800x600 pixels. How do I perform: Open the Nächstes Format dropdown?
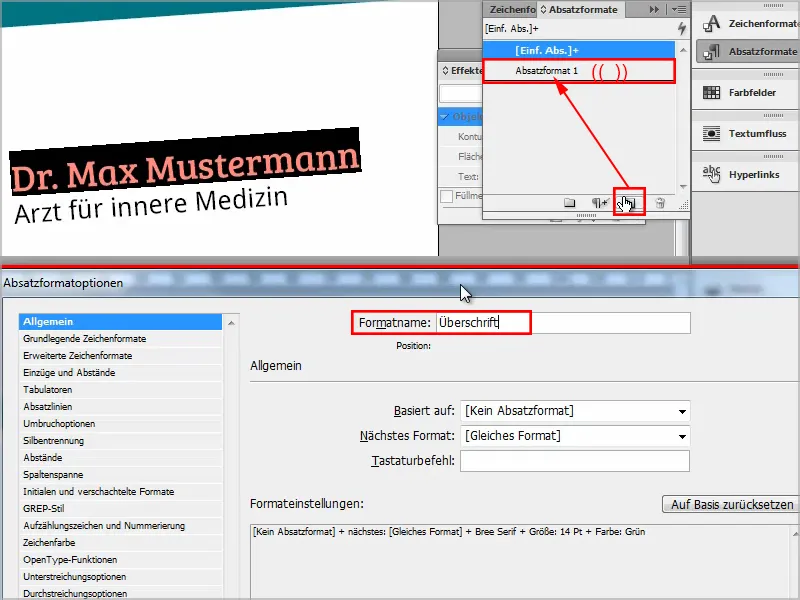tap(575, 436)
